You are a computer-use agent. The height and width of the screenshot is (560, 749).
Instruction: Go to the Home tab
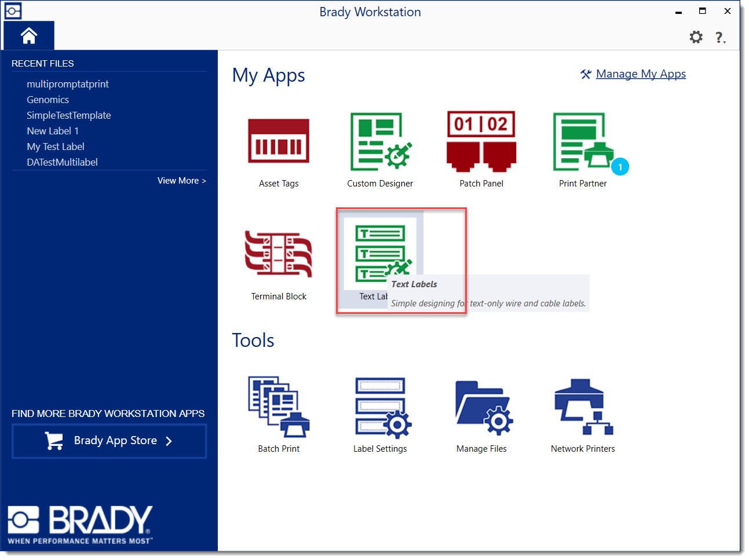pos(29,36)
